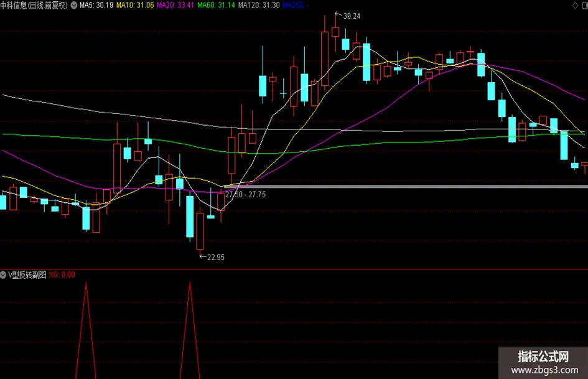
Task: Select the MA120: 31.30 indicator label
Action: point(259,5)
